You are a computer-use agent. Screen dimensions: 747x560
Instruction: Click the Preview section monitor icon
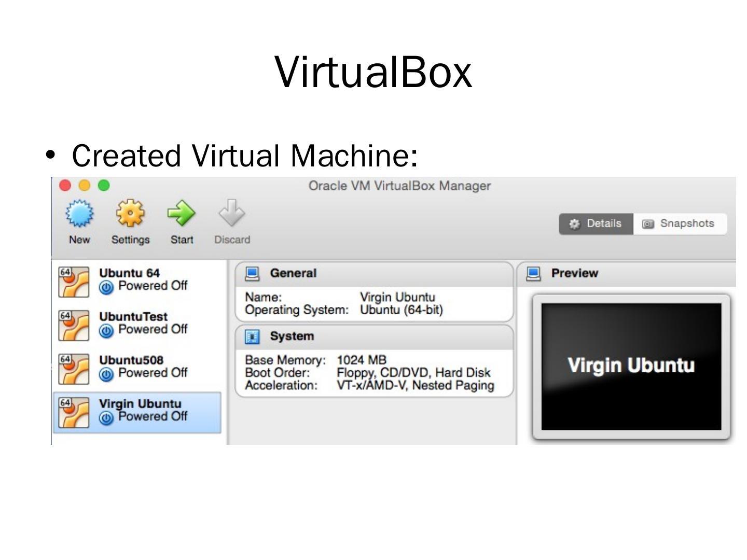coord(534,274)
